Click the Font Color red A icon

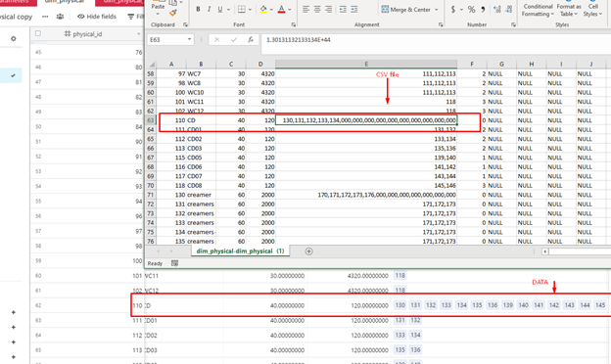click(281, 9)
